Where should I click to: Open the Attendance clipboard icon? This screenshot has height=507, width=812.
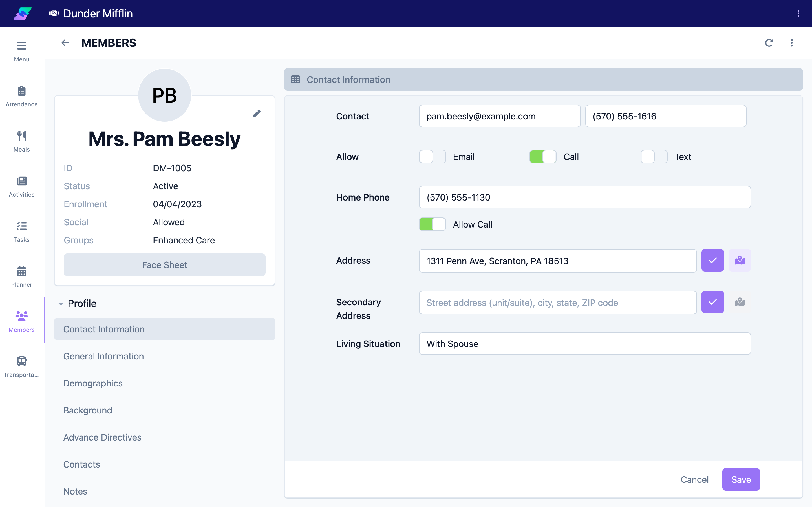coord(21,91)
